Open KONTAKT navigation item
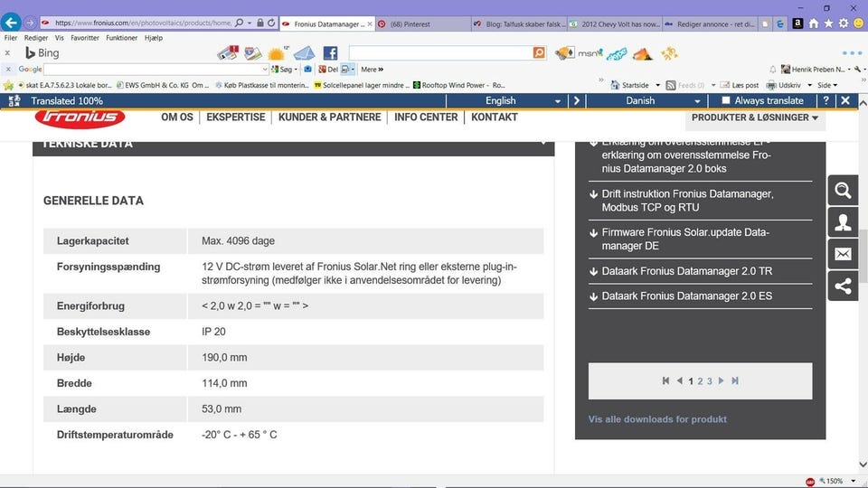The image size is (868, 488). point(495,117)
